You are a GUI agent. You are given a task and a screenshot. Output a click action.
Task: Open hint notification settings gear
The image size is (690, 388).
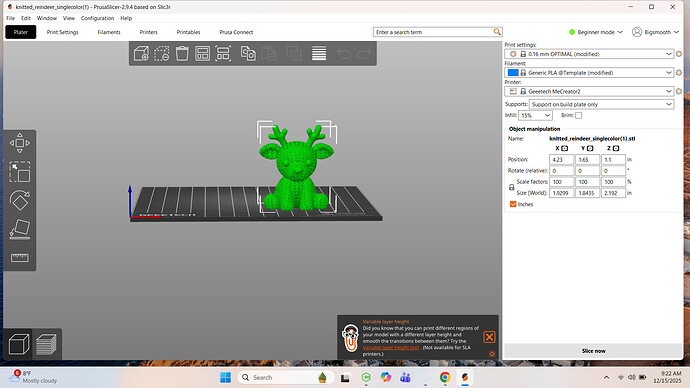[x=492, y=354]
